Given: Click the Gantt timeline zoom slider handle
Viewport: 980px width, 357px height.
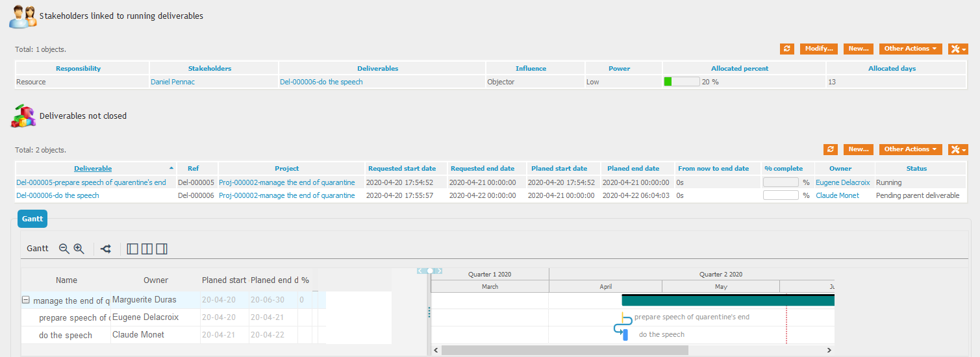Looking at the screenshot, I should pyautogui.click(x=430, y=271).
